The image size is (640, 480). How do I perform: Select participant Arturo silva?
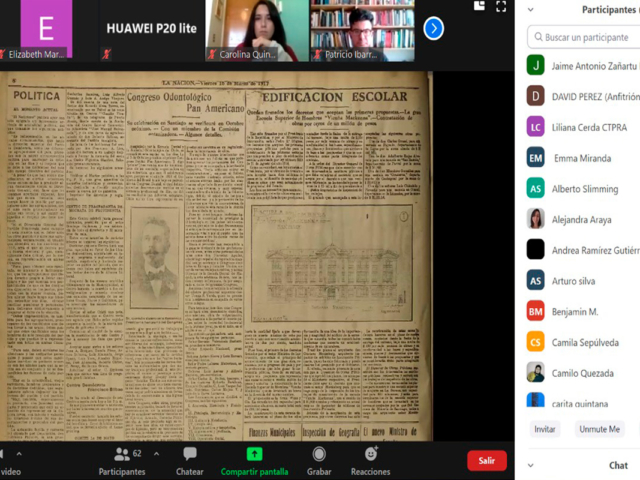(x=583, y=281)
